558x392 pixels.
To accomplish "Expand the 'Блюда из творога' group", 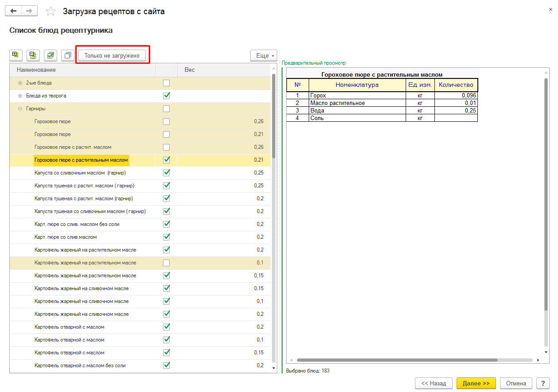I will coord(20,96).
